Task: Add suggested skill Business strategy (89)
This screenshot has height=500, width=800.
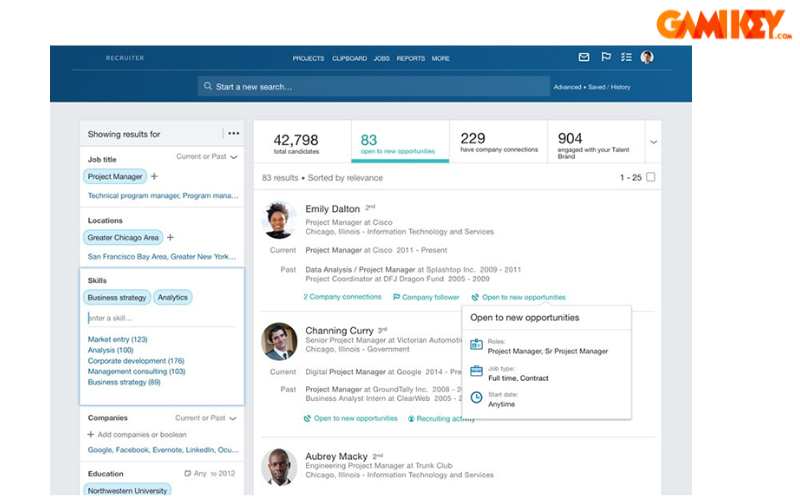Action: 124,382
